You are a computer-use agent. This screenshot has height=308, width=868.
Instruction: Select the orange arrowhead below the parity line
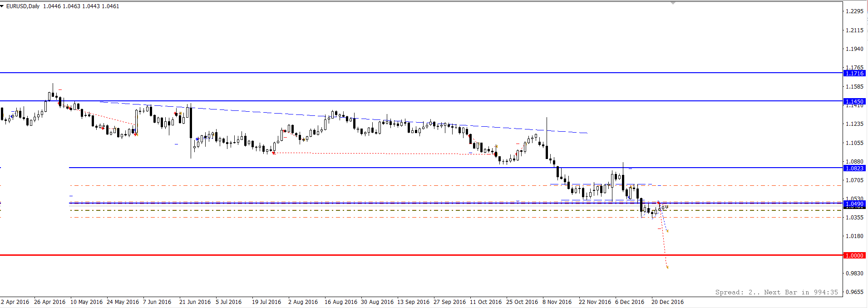click(x=667, y=267)
